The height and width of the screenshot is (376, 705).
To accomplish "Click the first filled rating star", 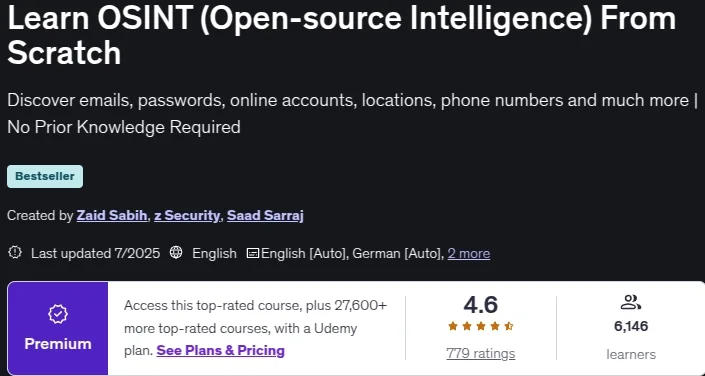I will [453, 327].
